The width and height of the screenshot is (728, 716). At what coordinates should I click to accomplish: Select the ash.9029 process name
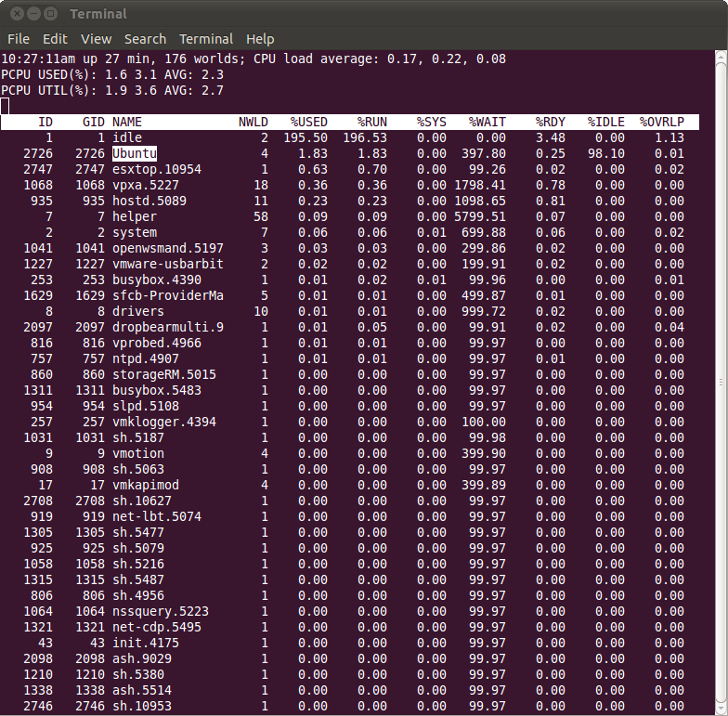142,659
